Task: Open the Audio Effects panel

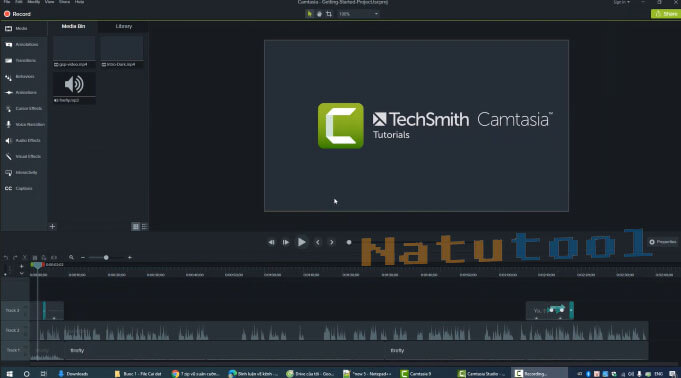Action: coord(23,140)
